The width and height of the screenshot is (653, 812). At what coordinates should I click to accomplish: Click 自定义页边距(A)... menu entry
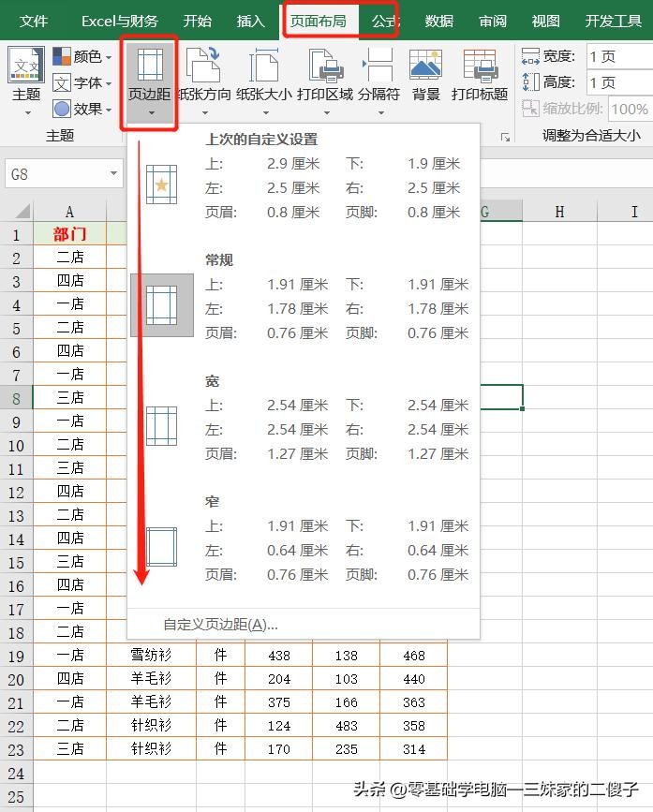pyautogui.click(x=220, y=624)
